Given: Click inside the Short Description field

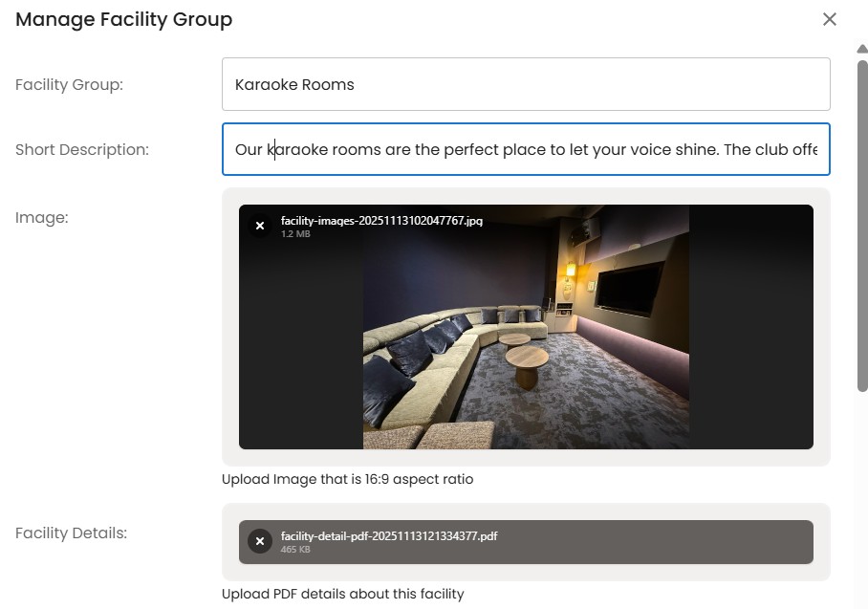Looking at the screenshot, I should point(526,149).
